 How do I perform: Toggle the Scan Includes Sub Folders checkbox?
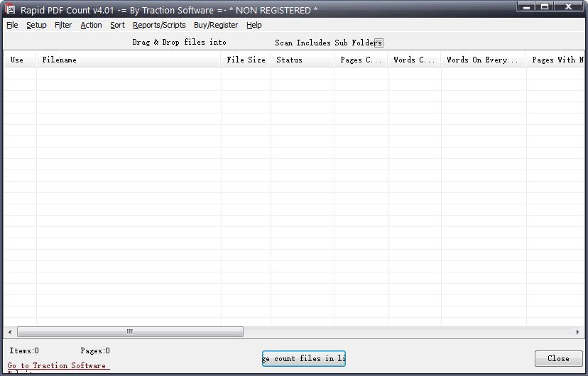pyautogui.click(x=379, y=43)
